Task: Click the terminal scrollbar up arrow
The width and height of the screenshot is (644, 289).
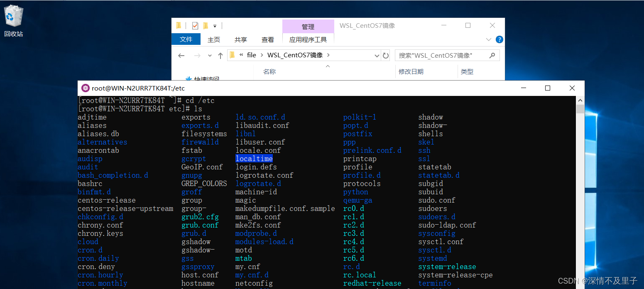Action: point(580,100)
